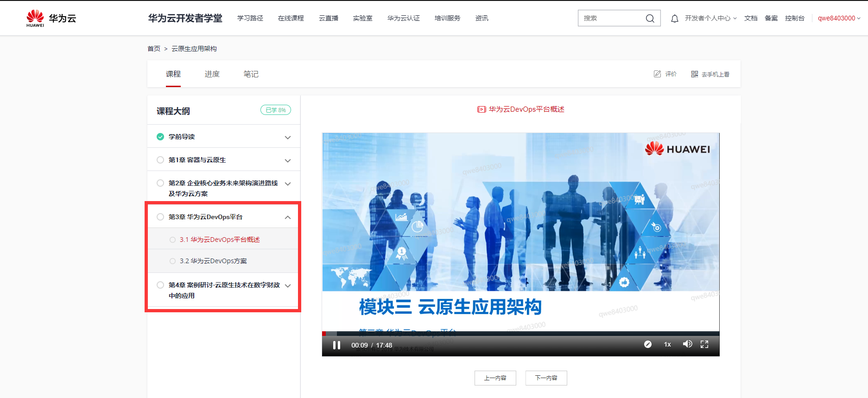Screen dimensions: 868x398
Task: Expand the 第4章 案例研讨 chevron
Action: click(288, 286)
